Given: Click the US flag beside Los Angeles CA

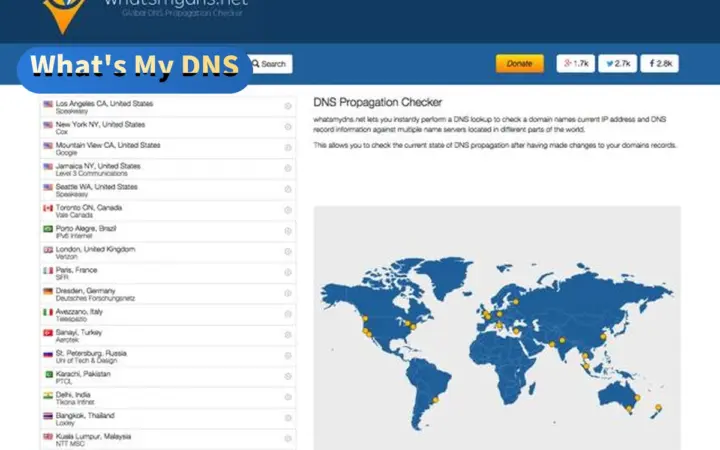Looking at the screenshot, I should (48, 104).
